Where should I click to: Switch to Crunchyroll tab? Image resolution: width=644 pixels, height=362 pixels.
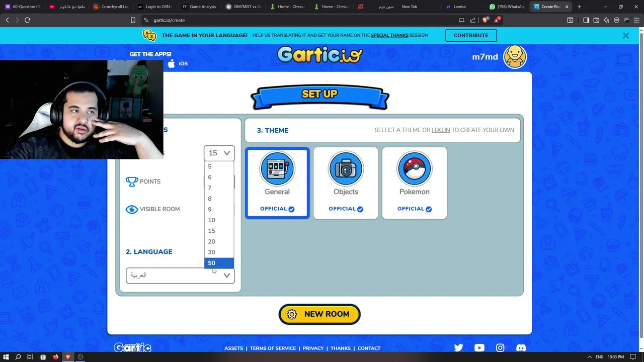(111, 7)
